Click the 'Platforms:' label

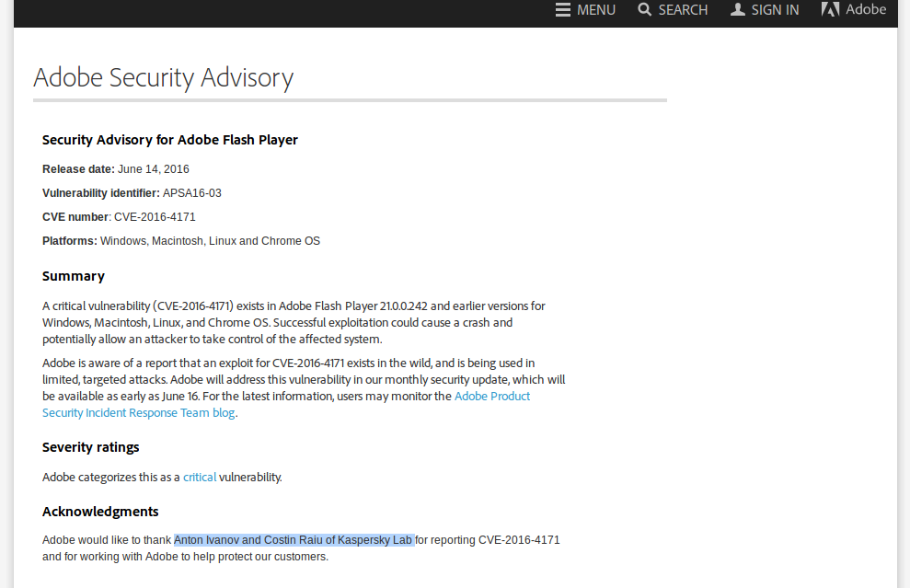coord(70,241)
